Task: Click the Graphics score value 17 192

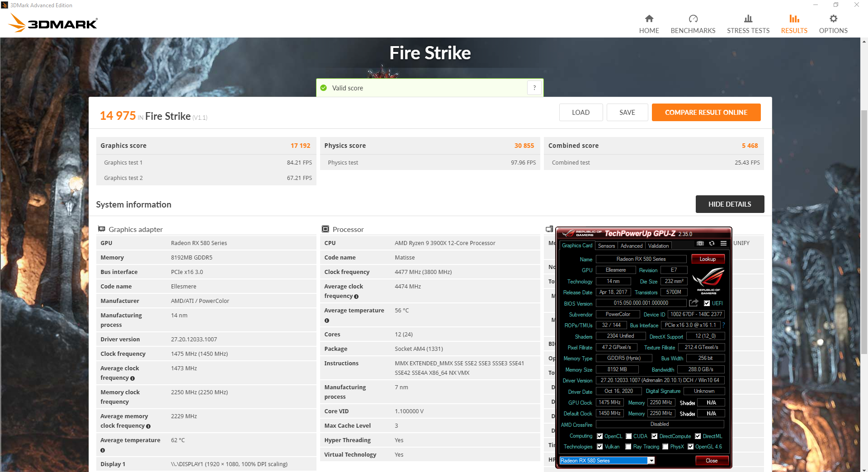Action: (x=300, y=146)
